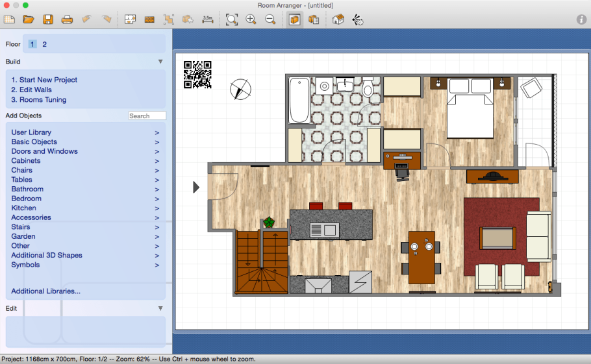Click the Additional Libraries link
591x364 pixels.
click(x=45, y=291)
